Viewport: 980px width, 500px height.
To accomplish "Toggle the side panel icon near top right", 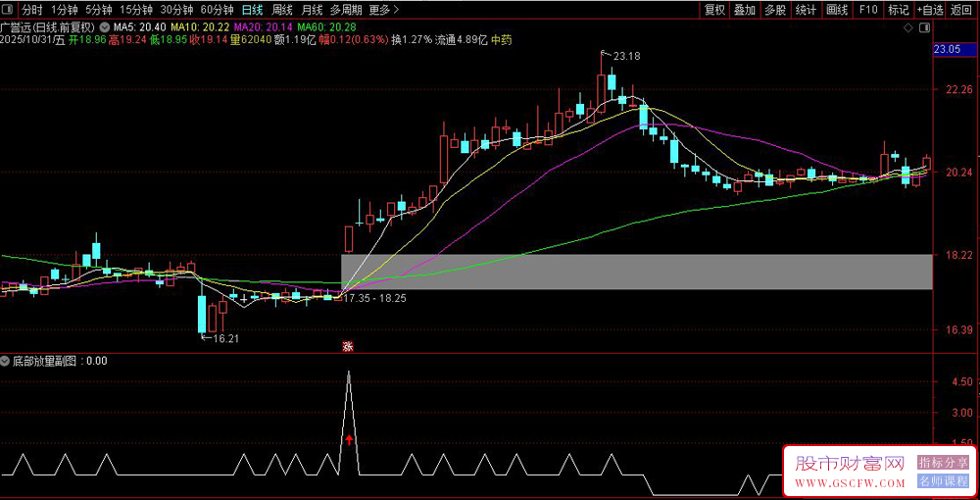I will [x=925, y=27].
